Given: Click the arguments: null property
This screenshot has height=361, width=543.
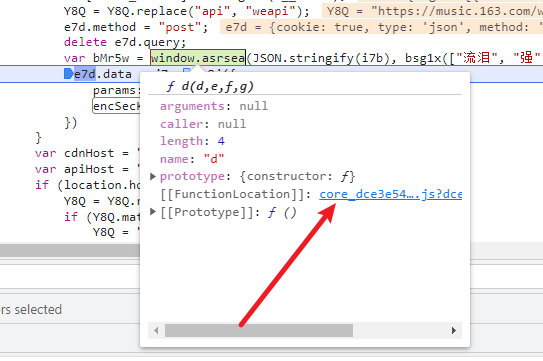Looking at the screenshot, I should [x=214, y=106].
